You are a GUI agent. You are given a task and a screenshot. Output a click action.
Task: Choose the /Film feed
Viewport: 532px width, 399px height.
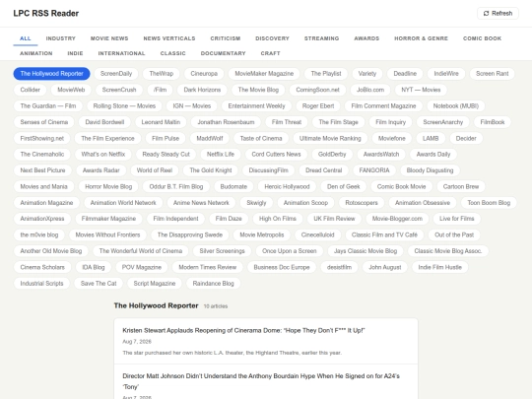[x=161, y=90]
